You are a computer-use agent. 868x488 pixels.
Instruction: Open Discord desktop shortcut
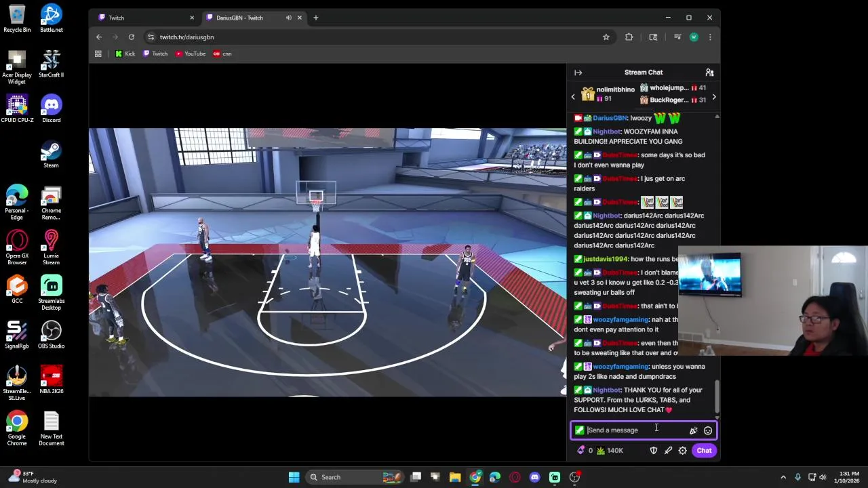point(51,109)
